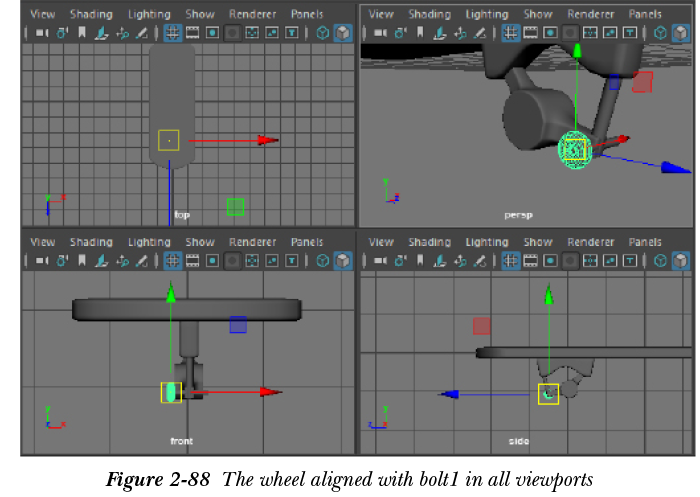This screenshot has height=497, width=700.
Task: Select 2D Pan/Zoom icon in top viewport
Action: coord(121,33)
